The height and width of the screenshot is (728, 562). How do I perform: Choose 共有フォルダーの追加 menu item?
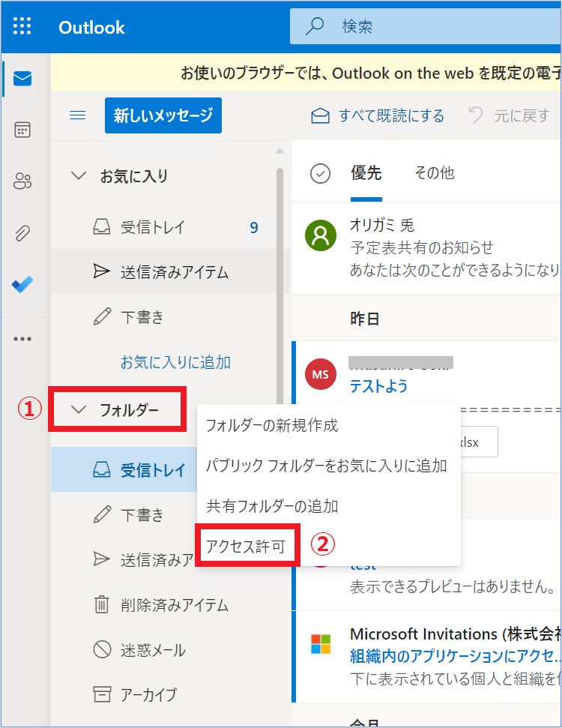click(329, 505)
